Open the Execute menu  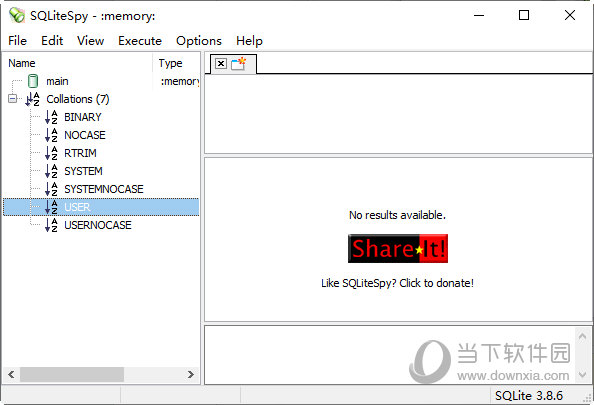[x=140, y=41]
